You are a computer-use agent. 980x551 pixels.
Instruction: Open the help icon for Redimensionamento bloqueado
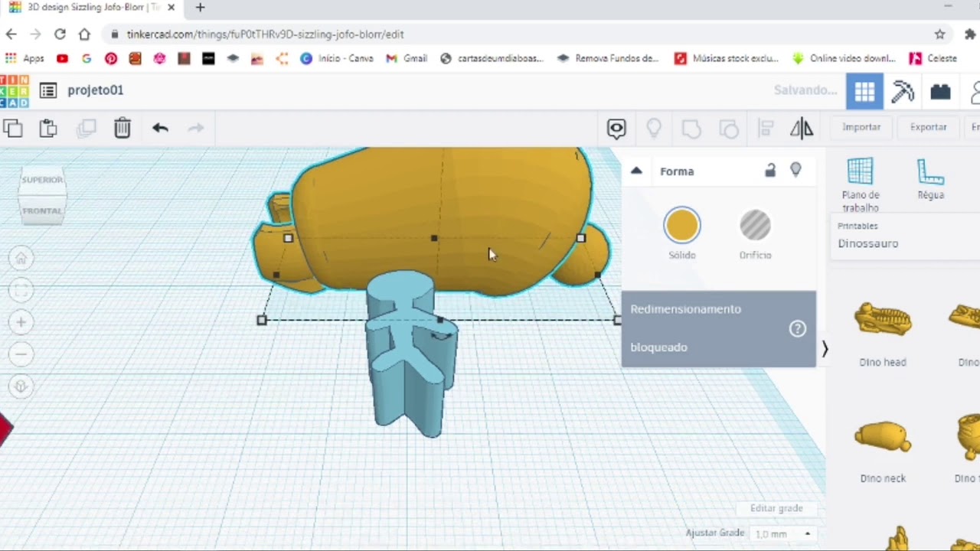(x=798, y=329)
